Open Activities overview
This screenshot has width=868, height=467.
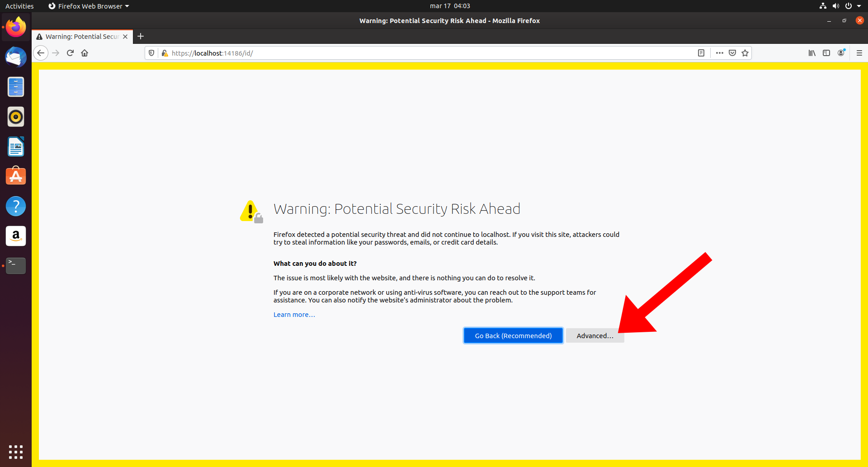19,6
